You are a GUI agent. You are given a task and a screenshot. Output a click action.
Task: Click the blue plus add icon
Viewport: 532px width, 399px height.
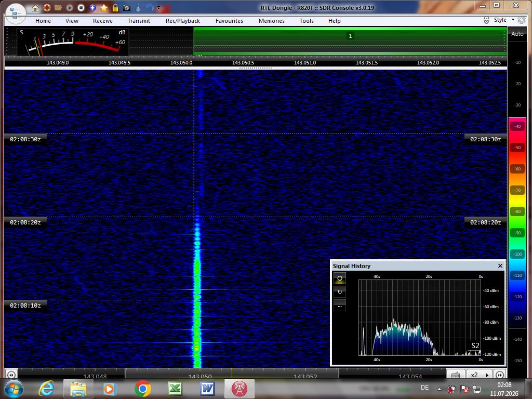[92, 7]
